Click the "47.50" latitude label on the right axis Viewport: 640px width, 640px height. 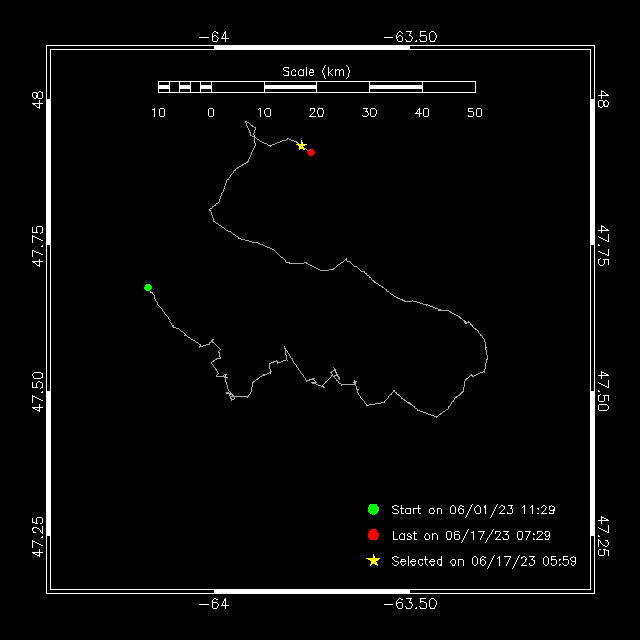603,391
